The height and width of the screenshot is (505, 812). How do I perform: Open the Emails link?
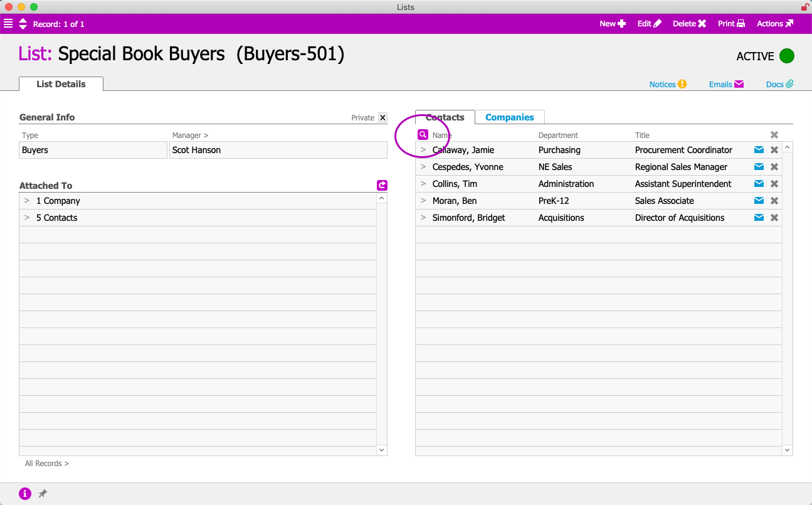pyautogui.click(x=726, y=84)
